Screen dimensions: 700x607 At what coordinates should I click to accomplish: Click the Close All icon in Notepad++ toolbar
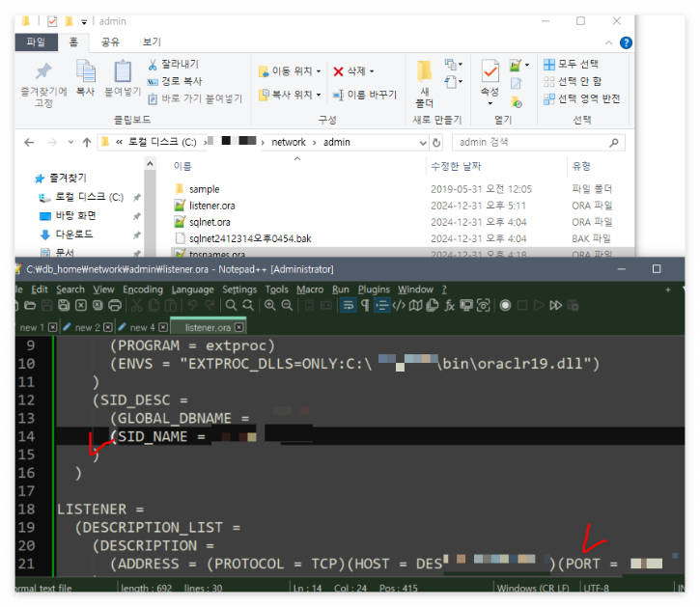(x=98, y=305)
